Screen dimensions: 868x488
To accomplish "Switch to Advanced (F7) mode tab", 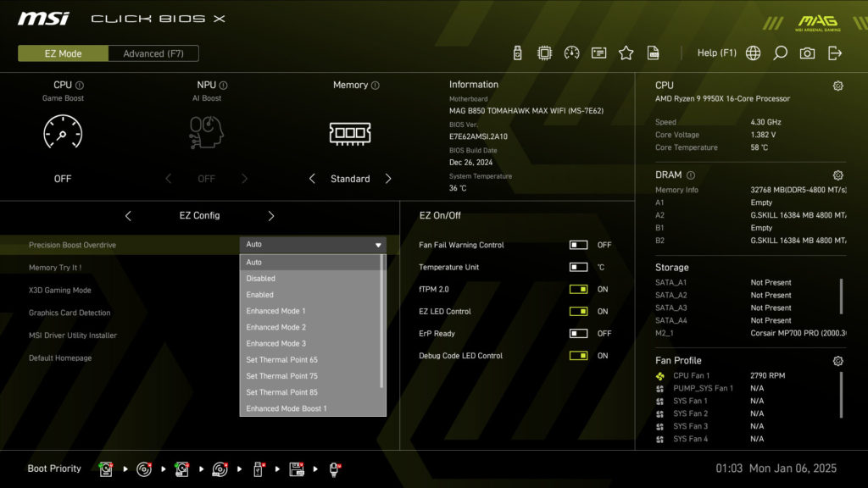I will [153, 53].
